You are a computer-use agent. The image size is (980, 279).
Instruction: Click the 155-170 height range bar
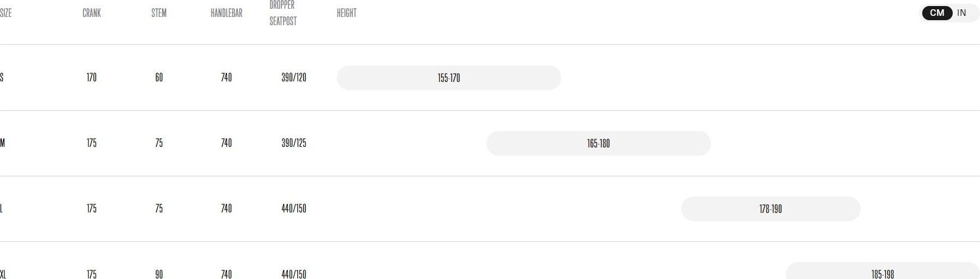click(449, 78)
